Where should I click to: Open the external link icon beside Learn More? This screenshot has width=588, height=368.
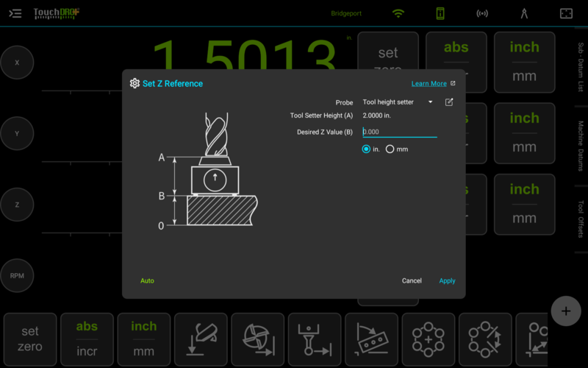click(x=453, y=83)
